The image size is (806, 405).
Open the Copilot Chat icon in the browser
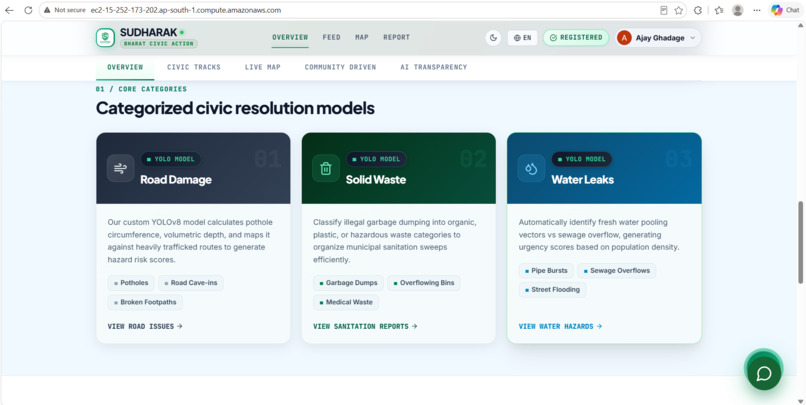point(785,10)
